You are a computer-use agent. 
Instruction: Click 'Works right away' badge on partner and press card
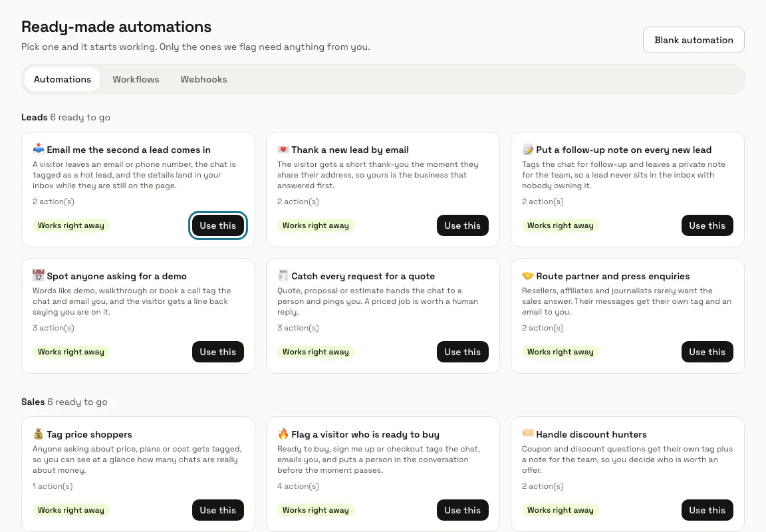(561, 352)
